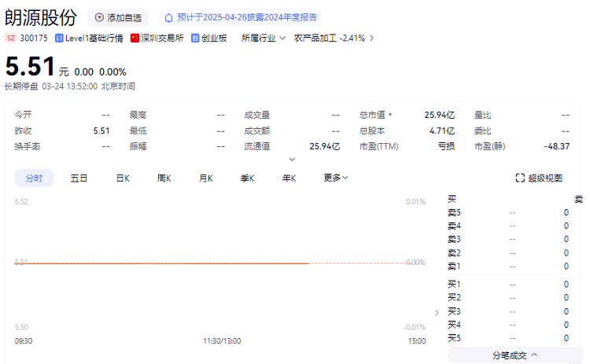
Task: Click the 11:30/13:00 time axis label
Action: coord(222,341)
